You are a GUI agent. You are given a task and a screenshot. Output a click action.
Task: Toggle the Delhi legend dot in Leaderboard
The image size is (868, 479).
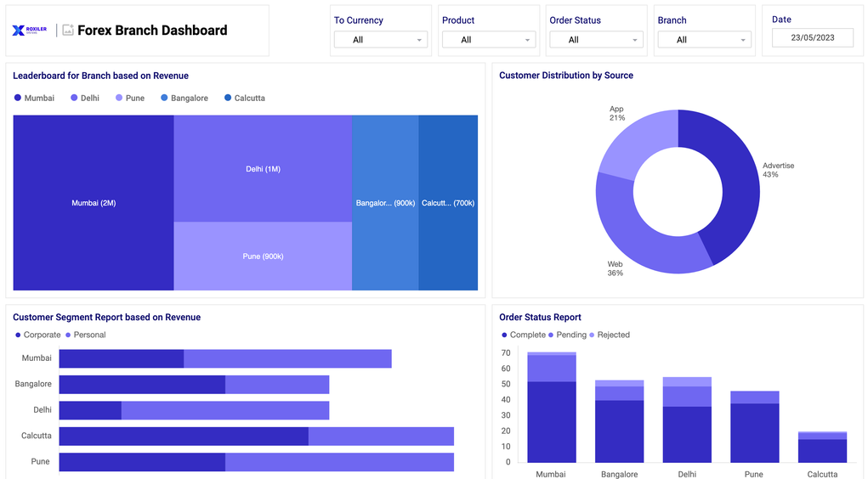(75, 99)
